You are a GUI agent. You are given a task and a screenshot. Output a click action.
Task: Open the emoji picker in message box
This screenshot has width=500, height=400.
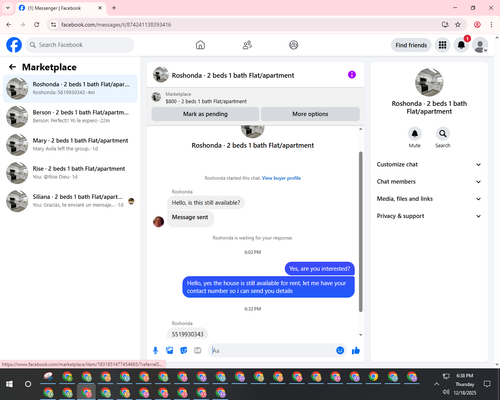click(x=340, y=350)
